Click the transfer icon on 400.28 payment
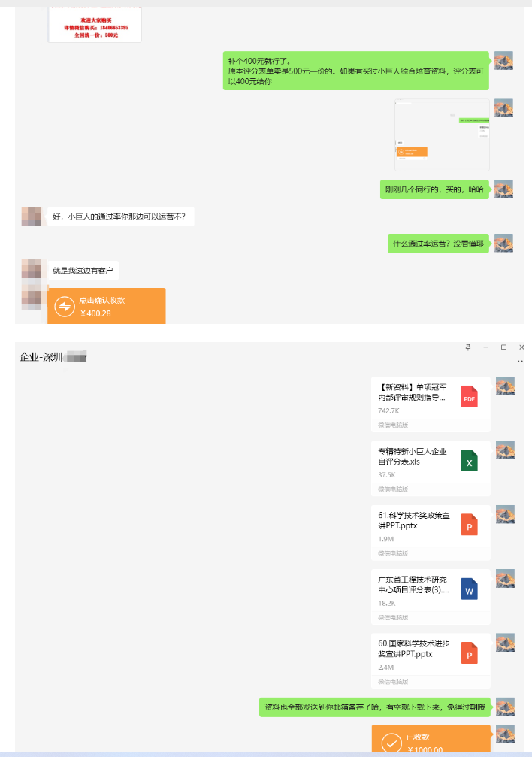 tap(64, 307)
